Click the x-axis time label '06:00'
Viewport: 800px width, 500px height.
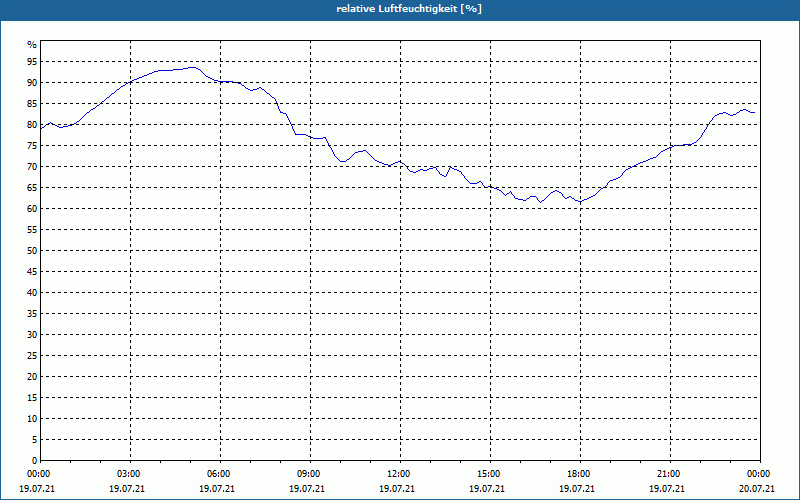pos(220,474)
